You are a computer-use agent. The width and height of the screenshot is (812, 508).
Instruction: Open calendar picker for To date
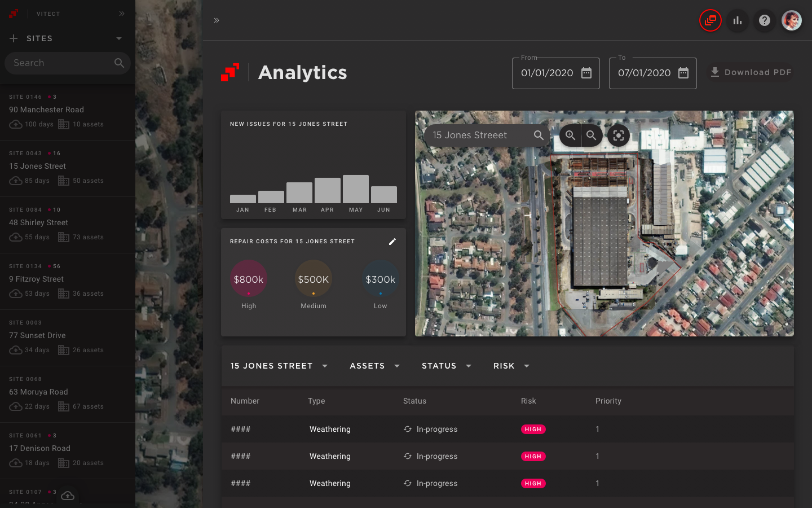click(683, 73)
